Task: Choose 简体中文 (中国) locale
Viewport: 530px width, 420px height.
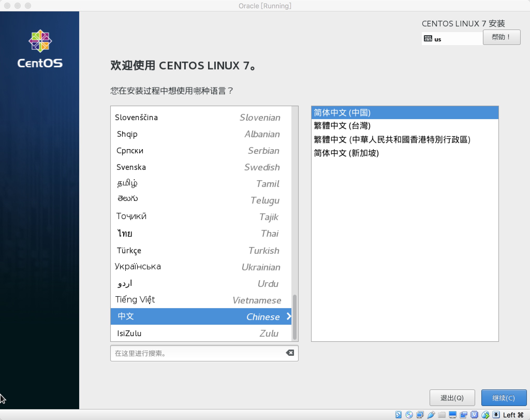Action: pyautogui.click(x=405, y=113)
